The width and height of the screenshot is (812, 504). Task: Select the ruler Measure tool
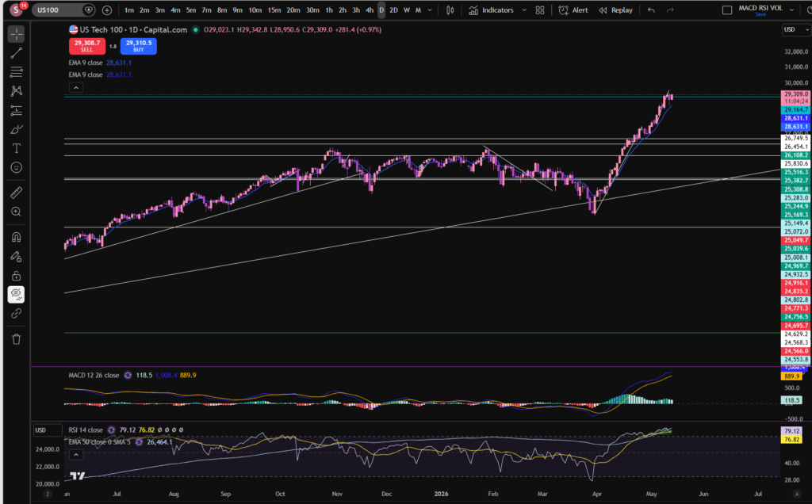tap(17, 193)
